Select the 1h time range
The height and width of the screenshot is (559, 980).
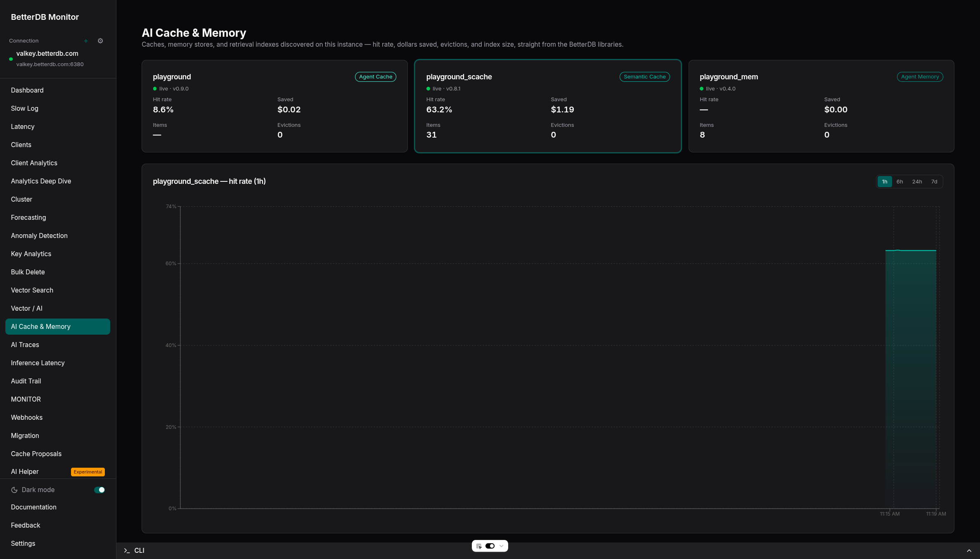885,182
